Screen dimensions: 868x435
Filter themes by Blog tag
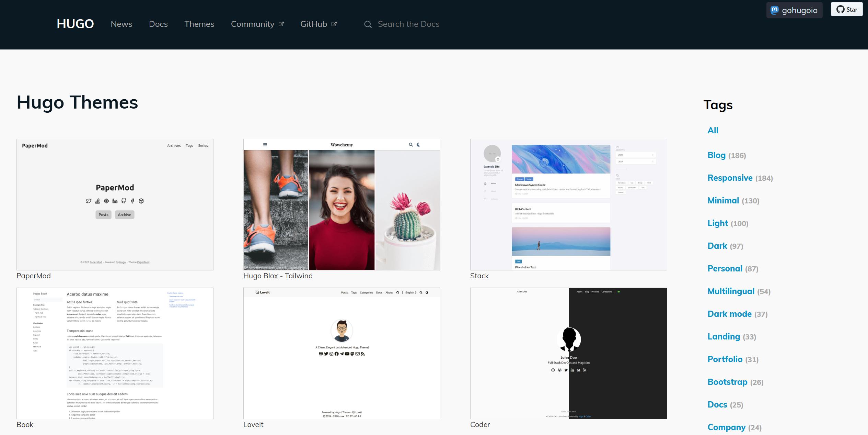click(x=727, y=155)
